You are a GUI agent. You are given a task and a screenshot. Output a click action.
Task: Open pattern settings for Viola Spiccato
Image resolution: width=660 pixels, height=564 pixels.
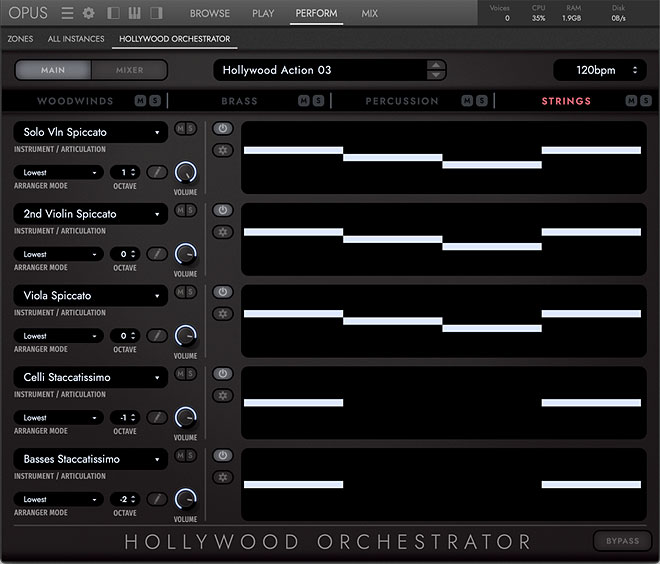click(x=223, y=314)
